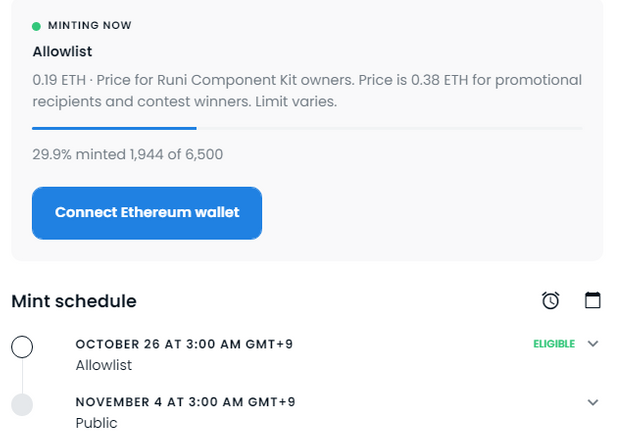Click the November 4 at 3:00 AM date text

click(185, 402)
